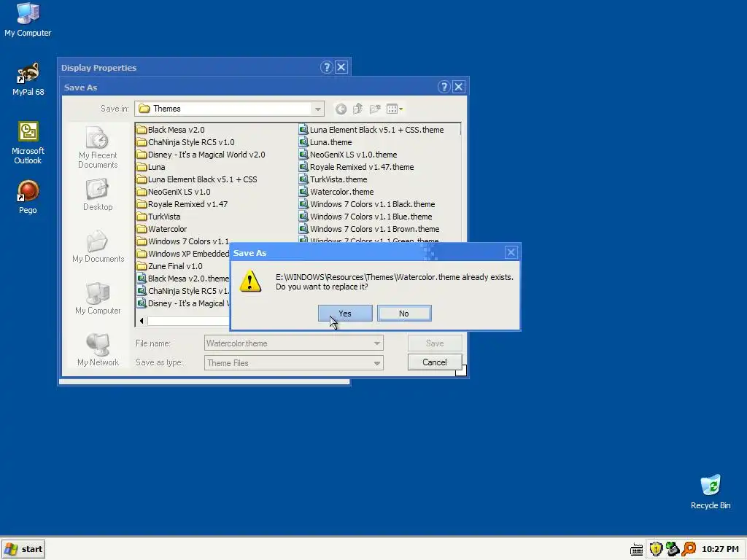The height and width of the screenshot is (560, 747).
Task: Click Cancel in the Save As dialog
Action: [x=435, y=362]
